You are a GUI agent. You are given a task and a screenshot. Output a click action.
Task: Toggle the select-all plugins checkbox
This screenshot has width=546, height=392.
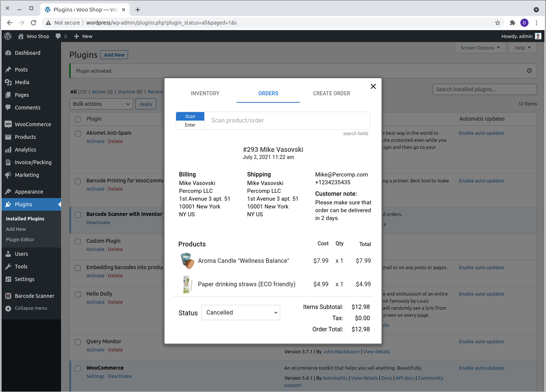78,119
